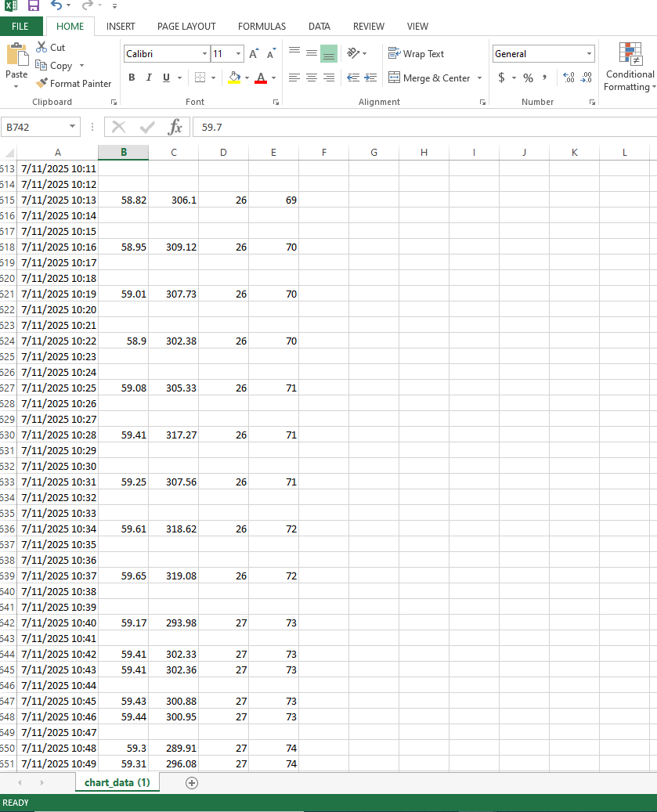Decrease font size with smaller A icon
Image resolution: width=657 pixels, height=812 pixels.
pyautogui.click(x=271, y=54)
